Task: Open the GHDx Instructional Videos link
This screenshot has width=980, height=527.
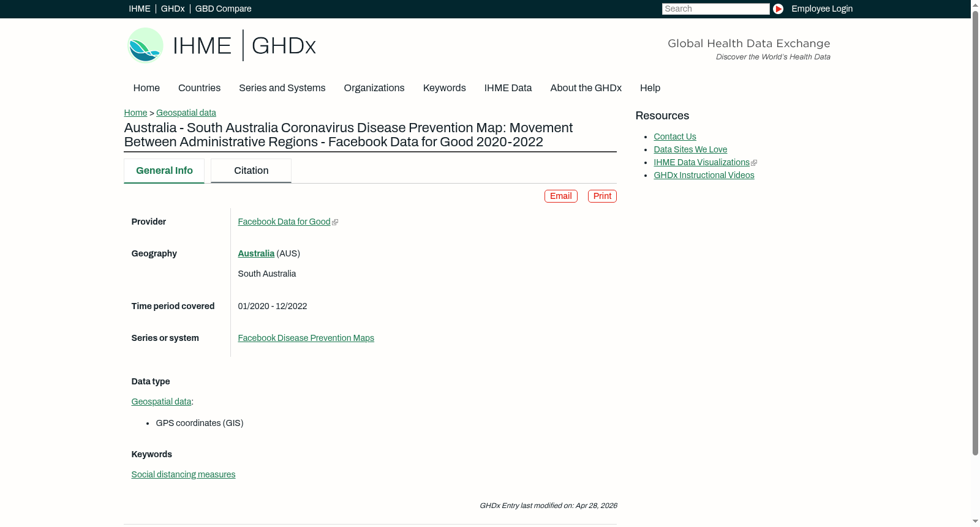Action: coord(704,175)
